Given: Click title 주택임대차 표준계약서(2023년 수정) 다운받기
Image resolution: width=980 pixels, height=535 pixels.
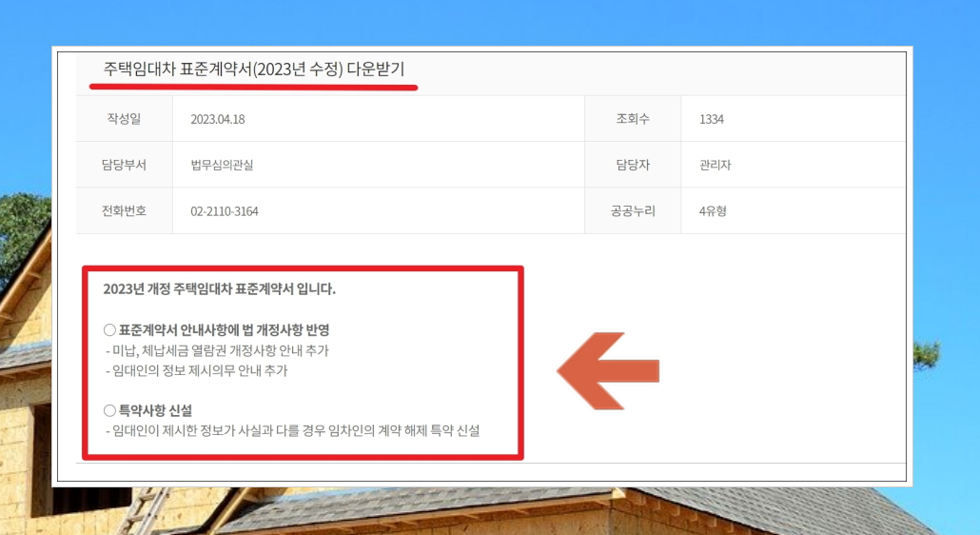Looking at the screenshot, I should (x=254, y=69).
